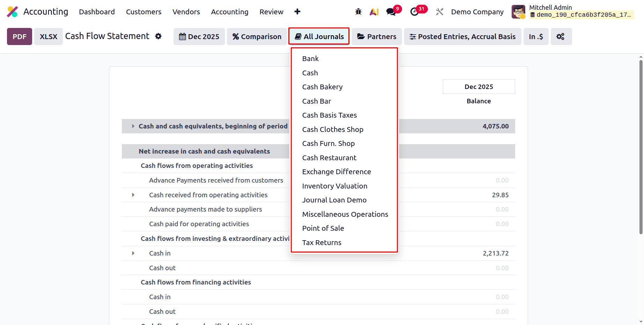This screenshot has height=325, width=644.
Task: Open the messages conversation icon
Action: (x=391, y=12)
